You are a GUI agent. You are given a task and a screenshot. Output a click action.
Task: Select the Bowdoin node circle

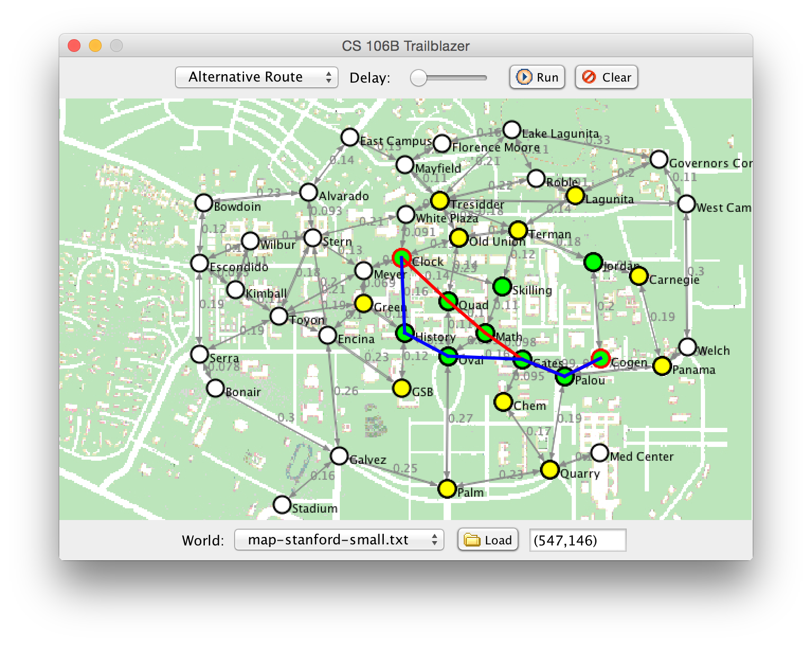tap(204, 203)
